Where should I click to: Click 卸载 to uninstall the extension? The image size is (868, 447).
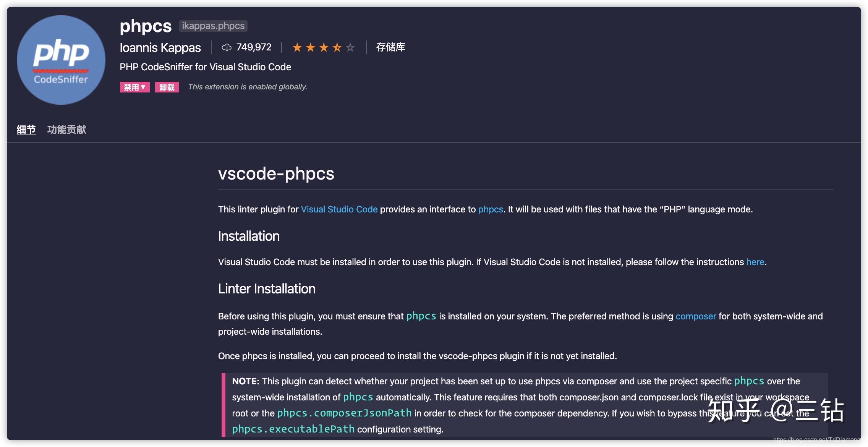(167, 87)
